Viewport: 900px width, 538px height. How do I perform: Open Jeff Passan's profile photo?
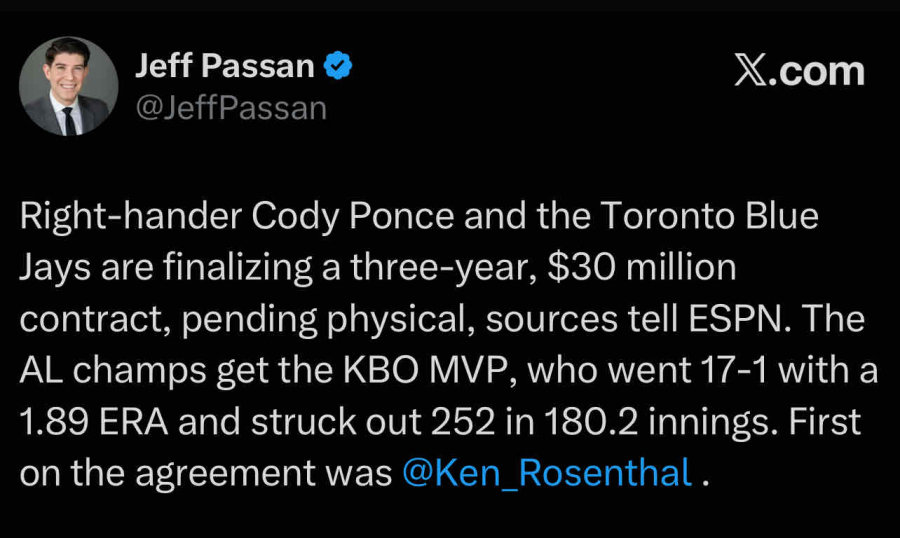tap(69, 87)
